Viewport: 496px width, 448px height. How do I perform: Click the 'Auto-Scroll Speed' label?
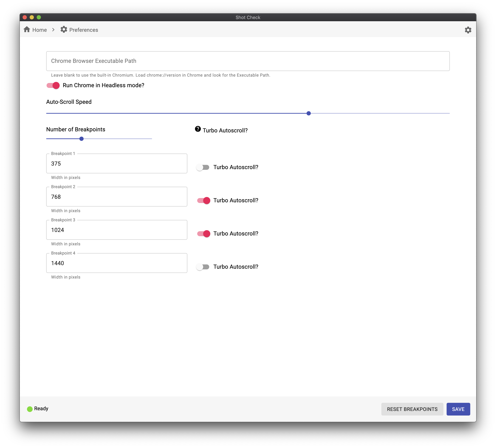[x=69, y=102]
